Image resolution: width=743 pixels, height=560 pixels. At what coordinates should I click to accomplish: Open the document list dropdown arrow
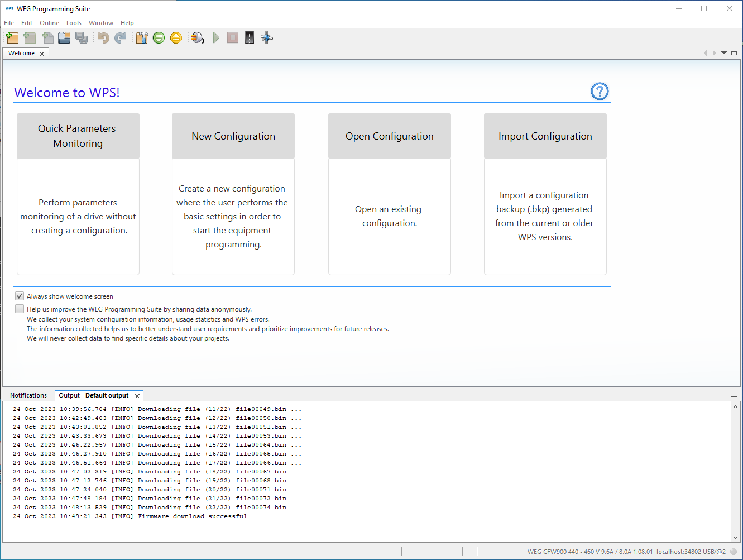coord(724,53)
